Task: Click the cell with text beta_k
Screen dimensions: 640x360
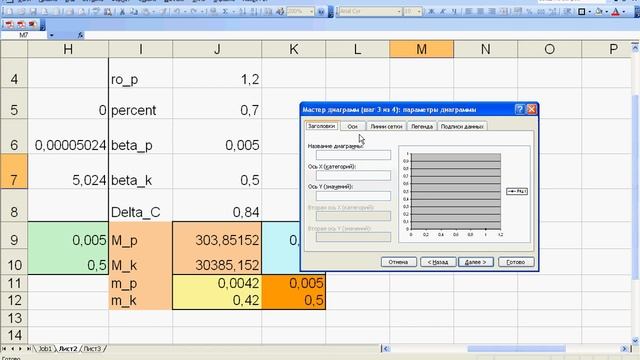Action: point(140,172)
